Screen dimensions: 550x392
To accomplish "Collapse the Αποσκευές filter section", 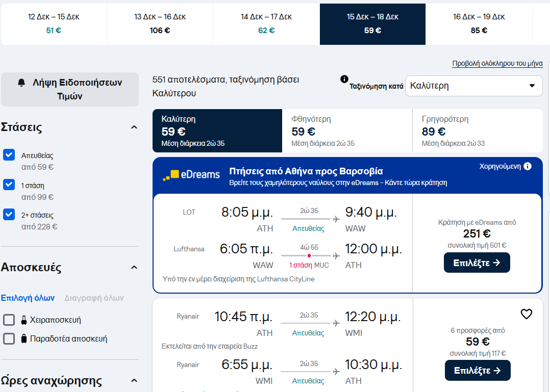I will tap(134, 268).
